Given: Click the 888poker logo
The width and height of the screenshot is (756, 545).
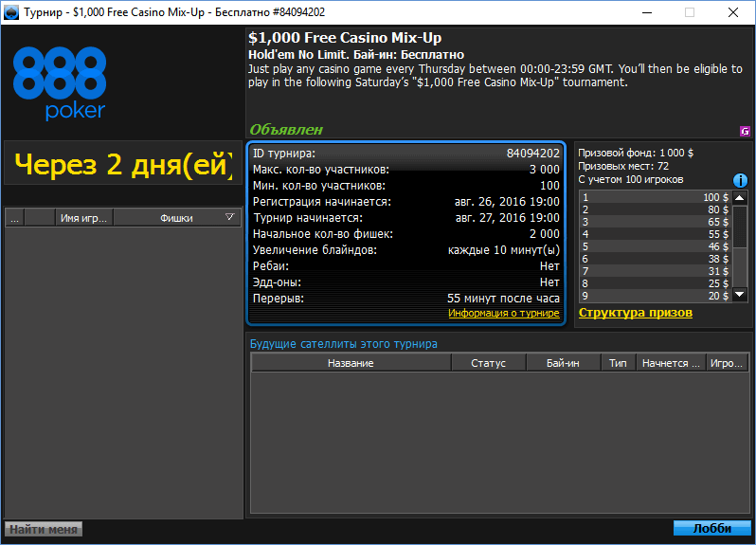Looking at the screenshot, I should point(60,83).
